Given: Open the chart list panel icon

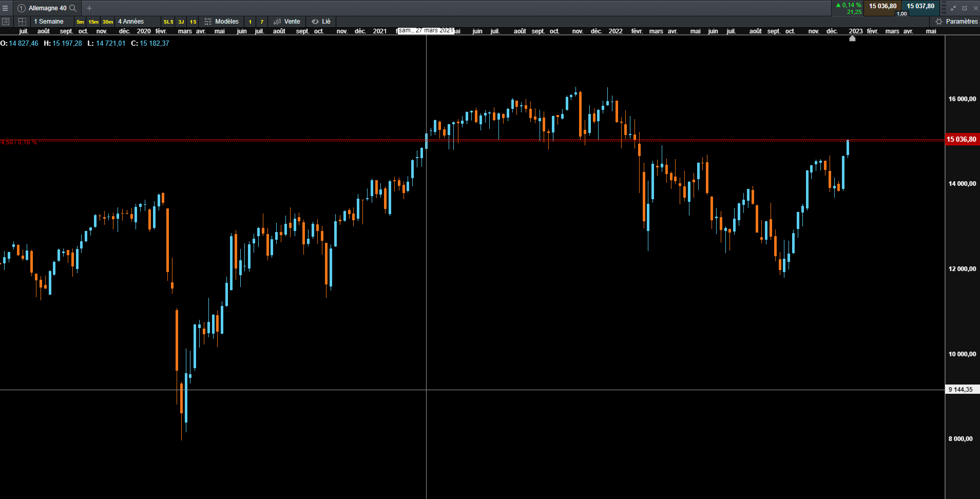Looking at the screenshot, I should (x=6, y=22).
